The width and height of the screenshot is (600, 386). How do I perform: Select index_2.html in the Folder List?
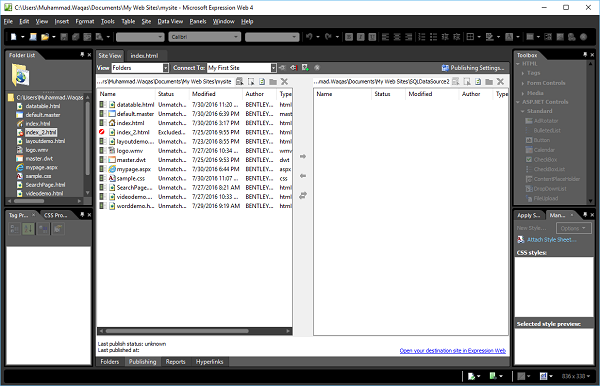(41, 132)
